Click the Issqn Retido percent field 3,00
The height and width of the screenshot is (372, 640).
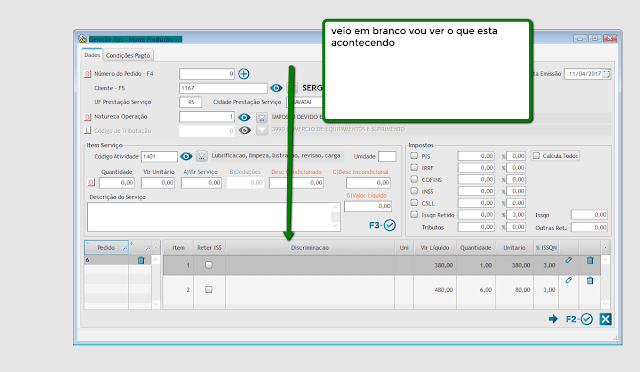(x=516, y=214)
